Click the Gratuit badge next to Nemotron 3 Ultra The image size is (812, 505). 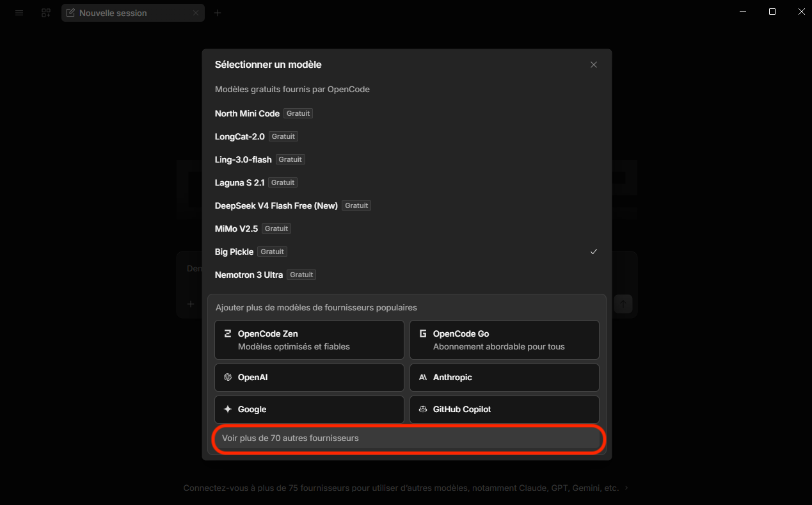click(301, 275)
